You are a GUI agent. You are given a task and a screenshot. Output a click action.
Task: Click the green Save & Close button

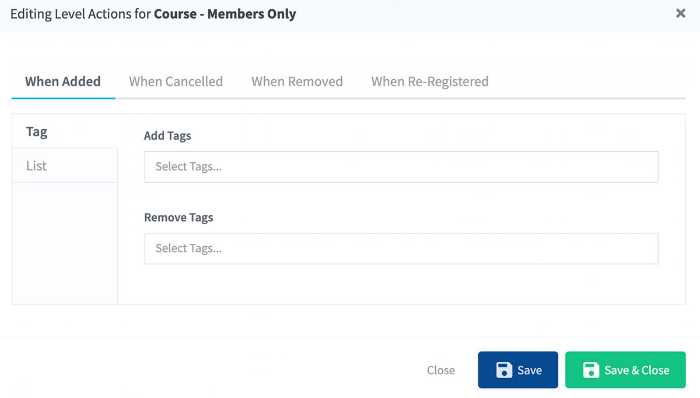(625, 370)
